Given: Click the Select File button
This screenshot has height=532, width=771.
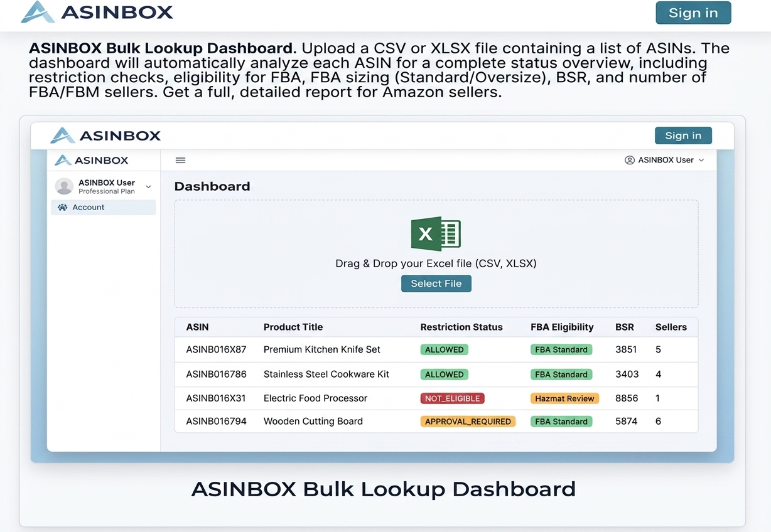Looking at the screenshot, I should point(436,284).
